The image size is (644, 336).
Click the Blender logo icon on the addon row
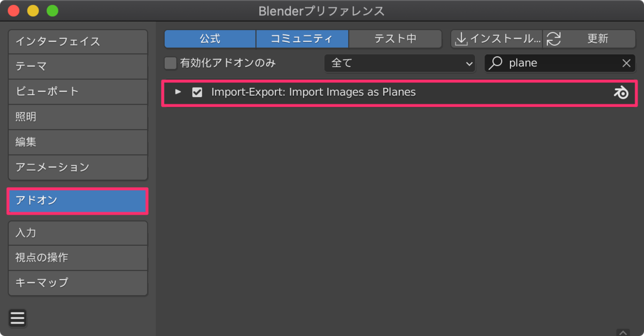[621, 92]
